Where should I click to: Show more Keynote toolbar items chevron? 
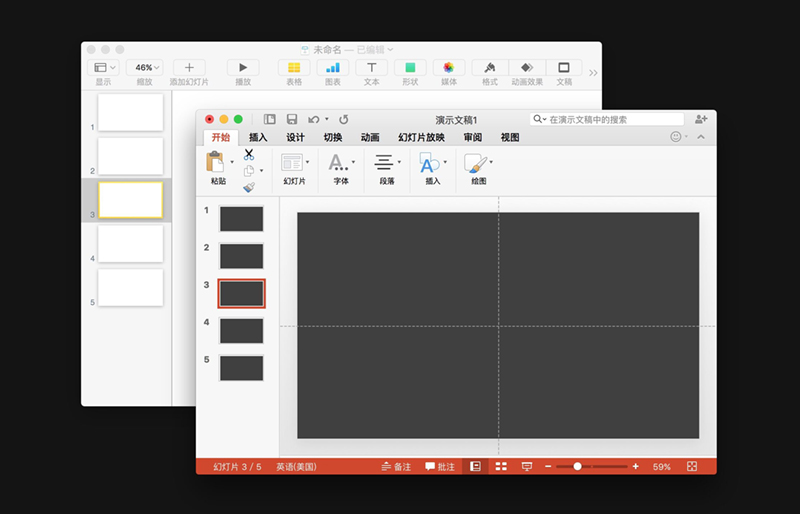click(593, 73)
